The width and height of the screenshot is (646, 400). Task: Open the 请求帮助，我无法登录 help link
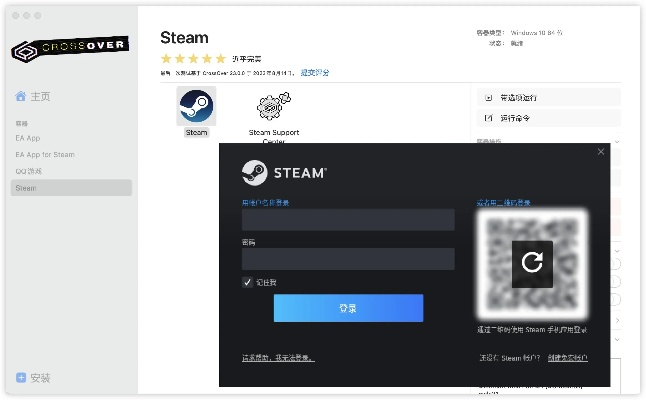278,358
